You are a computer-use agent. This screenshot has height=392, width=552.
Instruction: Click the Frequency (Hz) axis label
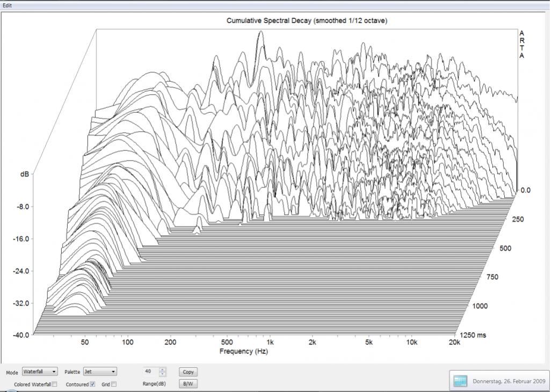click(x=243, y=351)
